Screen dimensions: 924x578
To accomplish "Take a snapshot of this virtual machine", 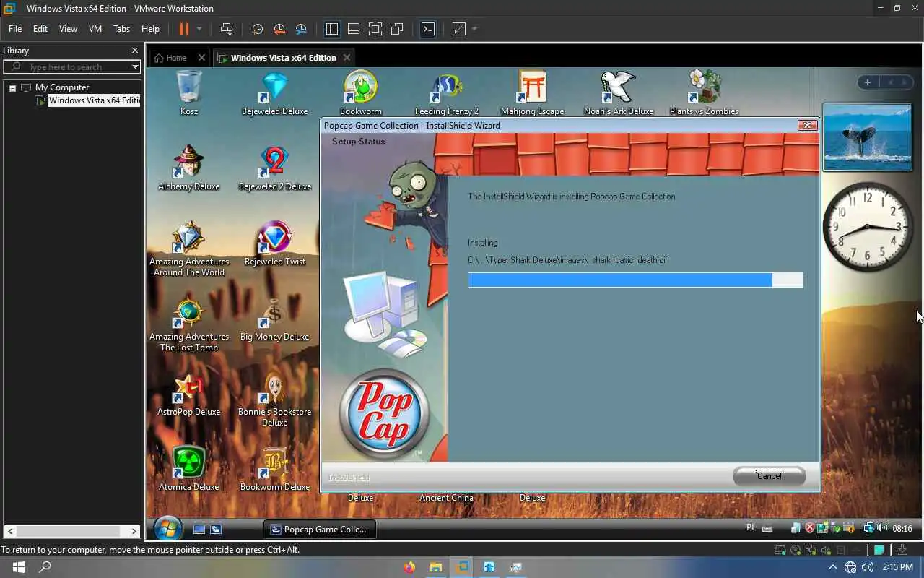I will (257, 29).
